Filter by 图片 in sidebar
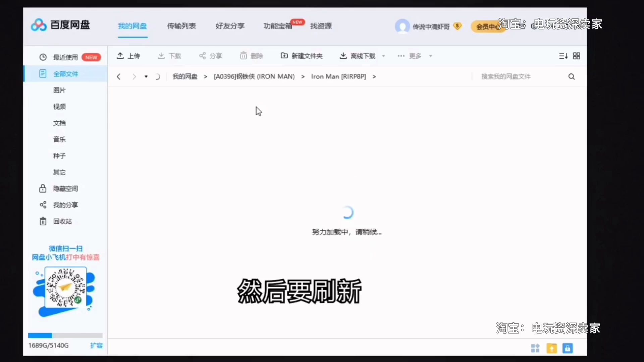This screenshot has height=362, width=644. tap(59, 90)
